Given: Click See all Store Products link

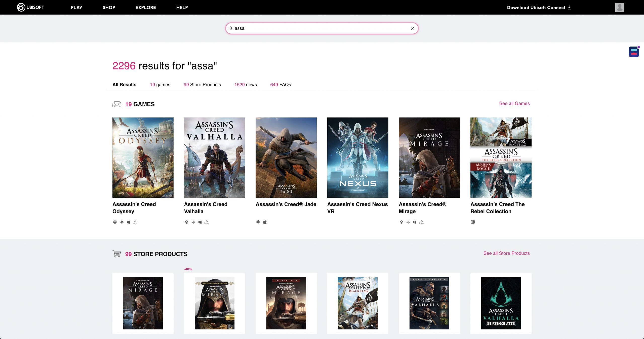Looking at the screenshot, I should pyautogui.click(x=506, y=253).
